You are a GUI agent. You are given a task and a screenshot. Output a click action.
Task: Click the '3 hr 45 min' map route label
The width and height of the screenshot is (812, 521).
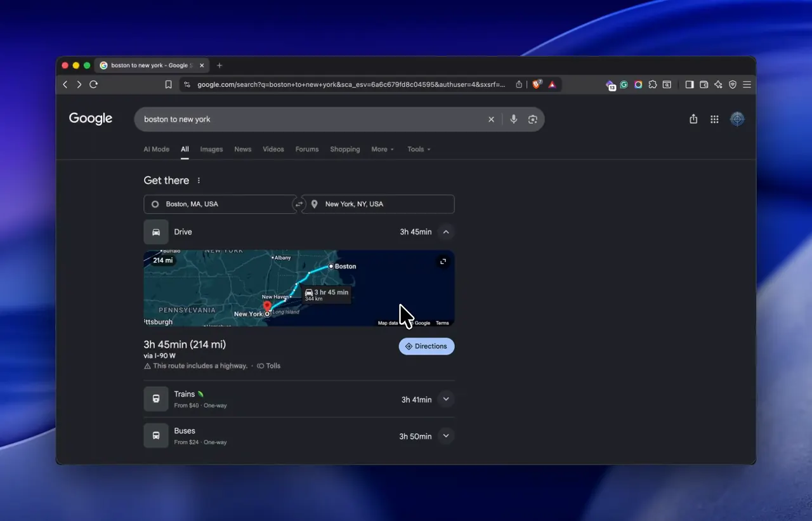coord(326,294)
